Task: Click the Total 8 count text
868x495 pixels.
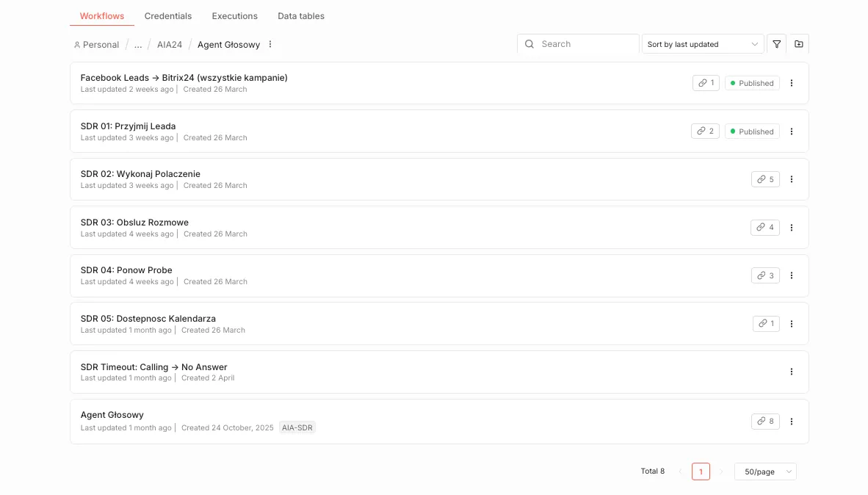Action: tap(653, 471)
